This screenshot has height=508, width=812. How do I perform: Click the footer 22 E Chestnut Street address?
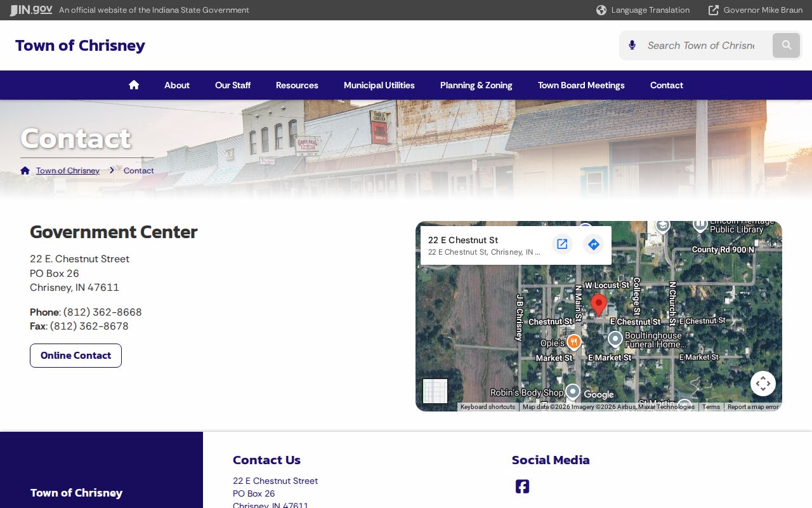pyautogui.click(x=275, y=481)
